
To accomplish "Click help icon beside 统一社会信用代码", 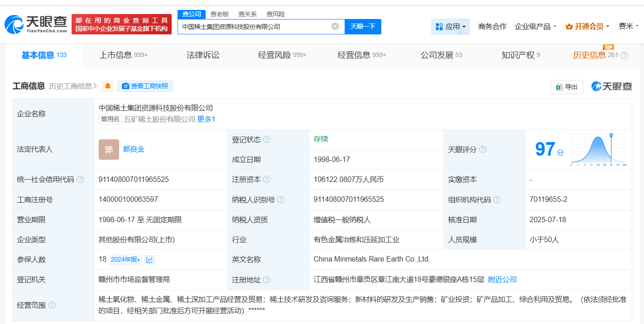I will [80, 180].
